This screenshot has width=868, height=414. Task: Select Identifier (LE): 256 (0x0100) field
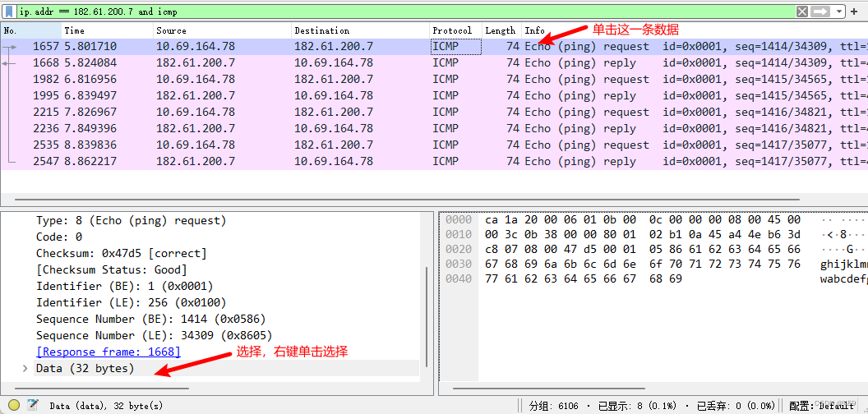132,303
